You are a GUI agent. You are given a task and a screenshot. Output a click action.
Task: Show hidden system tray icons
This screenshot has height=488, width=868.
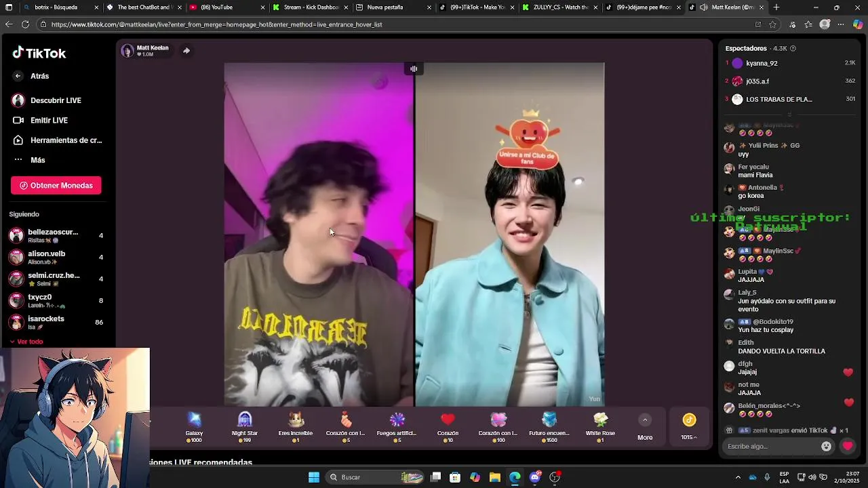pyautogui.click(x=738, y=477)
